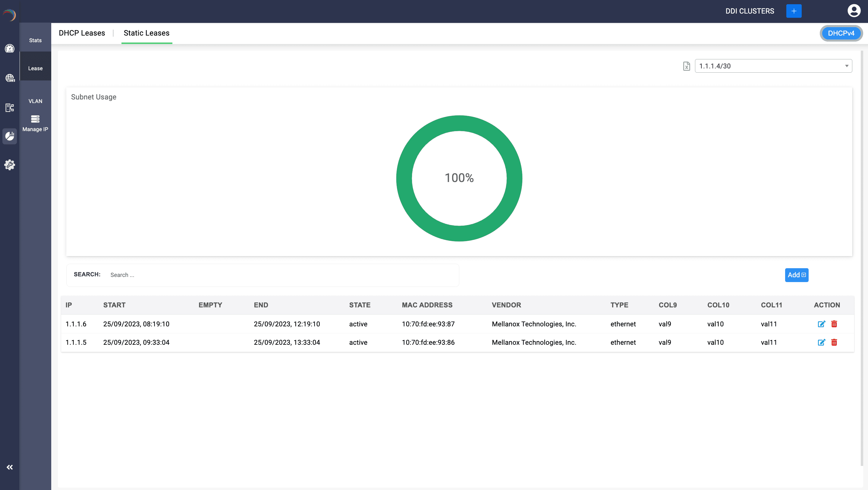The image size is (868, 490).
Task: Click the blue plus button near DDI CLUSTERS
Action: (x=794, y=11)
